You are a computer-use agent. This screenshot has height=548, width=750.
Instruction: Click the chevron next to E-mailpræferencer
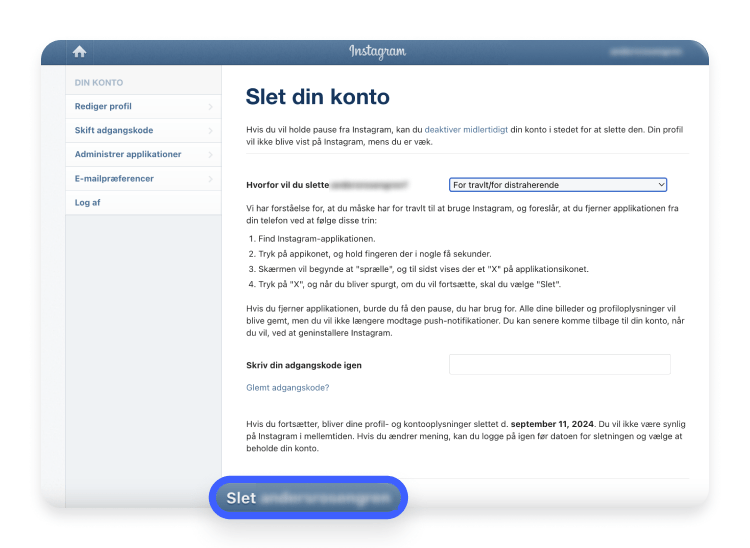[x=210, y=179]
